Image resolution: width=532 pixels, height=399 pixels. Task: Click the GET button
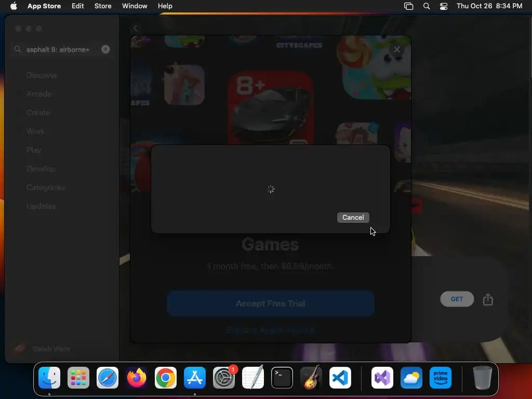coord(457,299)
